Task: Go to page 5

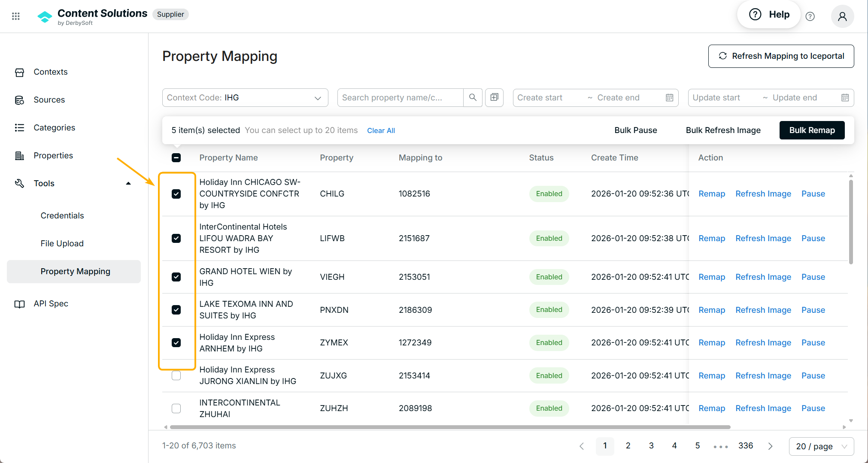Action: pos(697,446)
